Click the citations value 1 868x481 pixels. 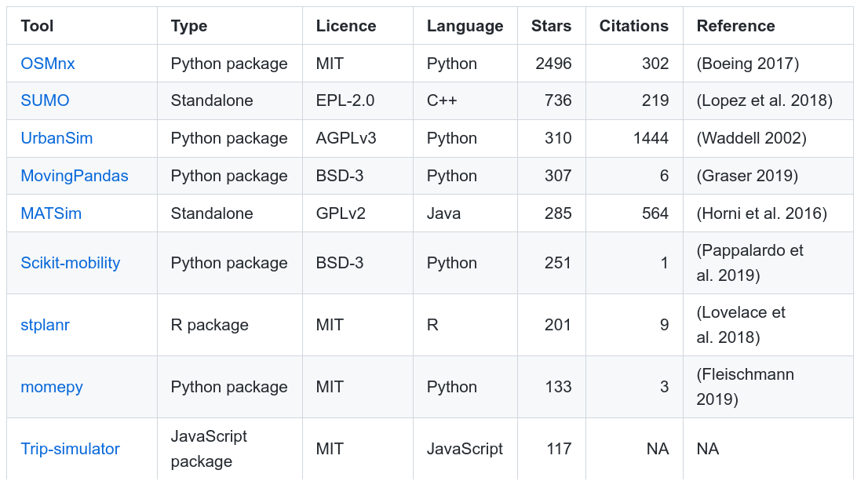click(664, 263)
